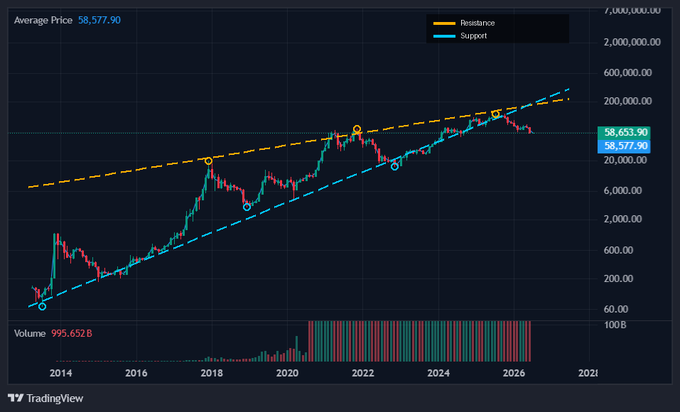
Task: Click the 20,000.00 price axis label
Action: 625,160
